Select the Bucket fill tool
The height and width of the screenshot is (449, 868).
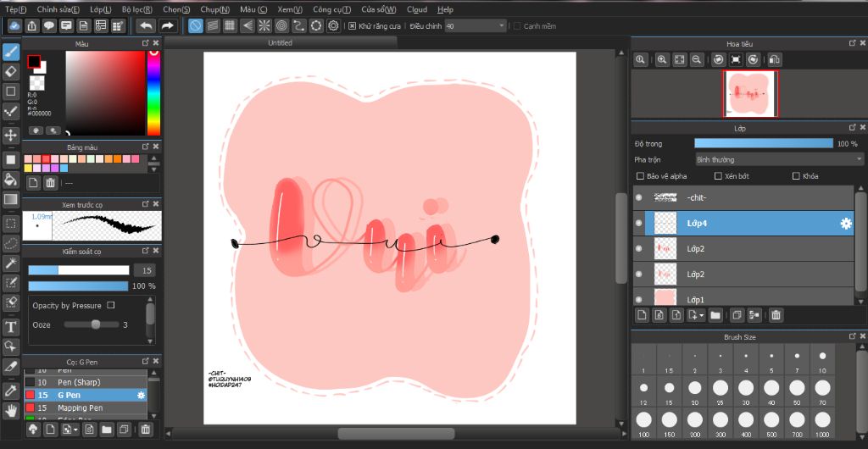point(10,179)
